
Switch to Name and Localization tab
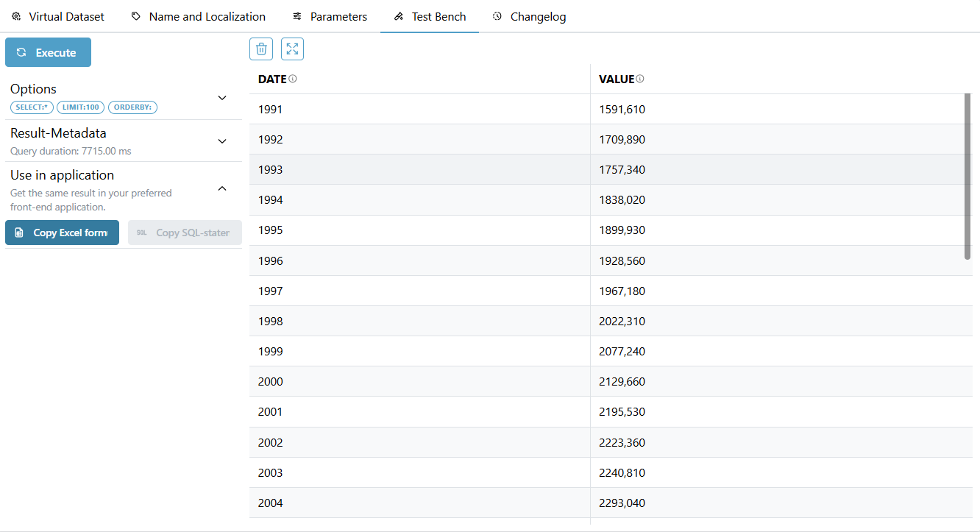pos(198,16)
